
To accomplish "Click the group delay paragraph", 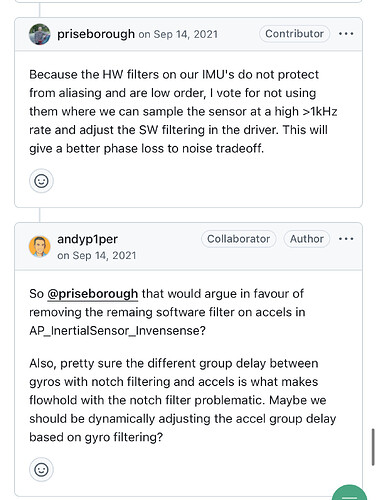I will pyautogui.click(x=183, y=400).
